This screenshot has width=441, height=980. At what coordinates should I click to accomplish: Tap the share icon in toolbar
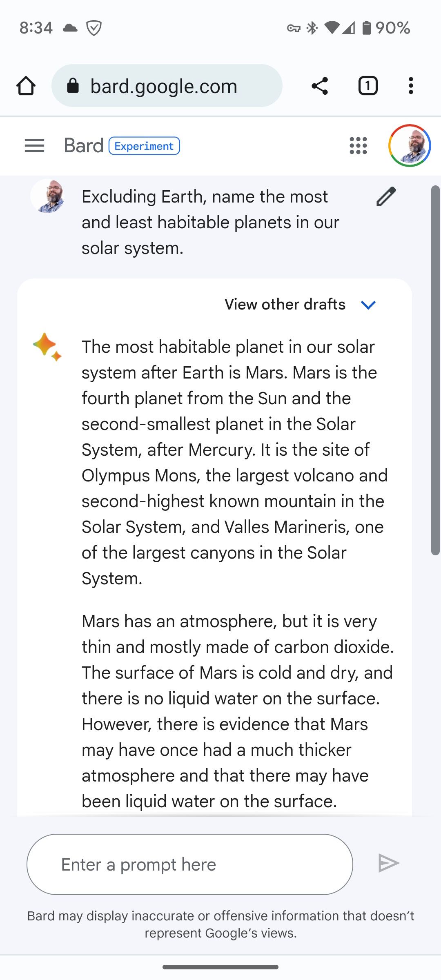pos(320,86)
